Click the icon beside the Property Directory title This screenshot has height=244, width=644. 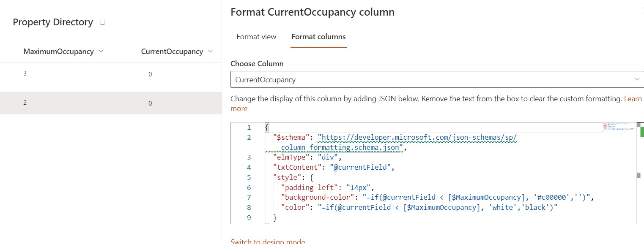[102, 23]
